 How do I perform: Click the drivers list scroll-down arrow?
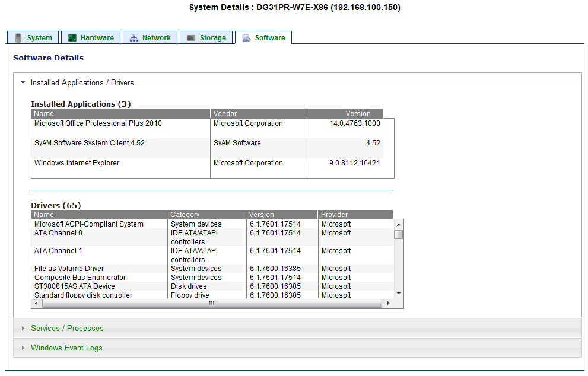(399, 294)
